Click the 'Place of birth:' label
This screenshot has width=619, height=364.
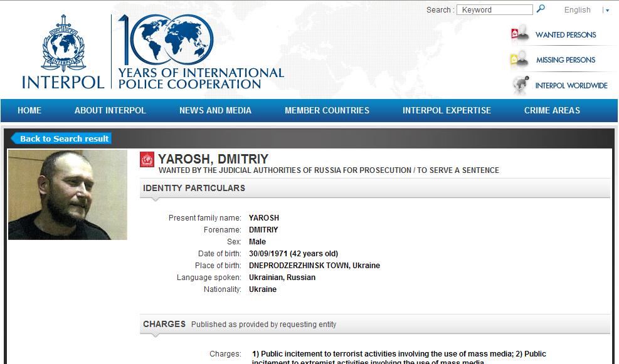tap(218, 266)
